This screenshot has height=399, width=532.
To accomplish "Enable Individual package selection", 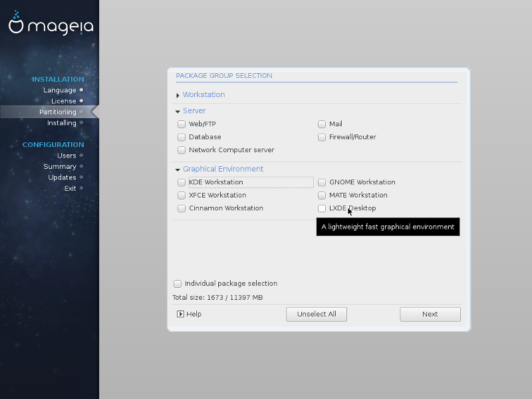I will click(x=178, y=284).
